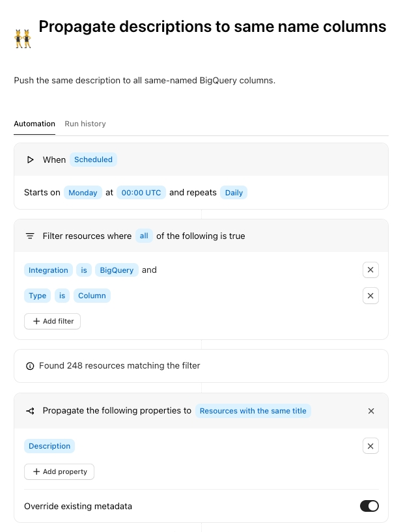
Task: Open the Daily repeat dropdown
Action: (234, 193)
